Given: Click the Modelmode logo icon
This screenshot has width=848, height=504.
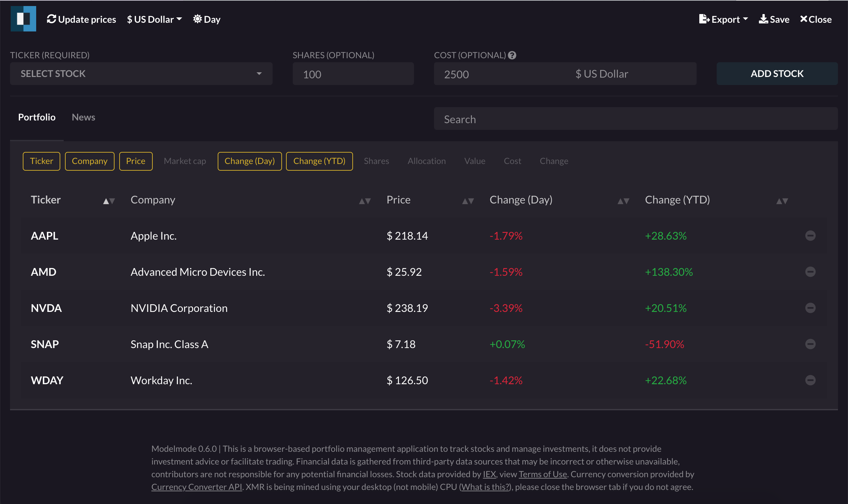Looking at the screenshot, I should click(23, 19).
